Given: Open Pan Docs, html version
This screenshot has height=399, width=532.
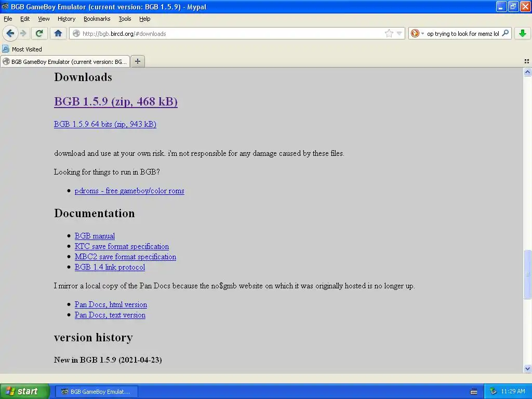Looking at the screenshot, I should click(x=111, y=304).
